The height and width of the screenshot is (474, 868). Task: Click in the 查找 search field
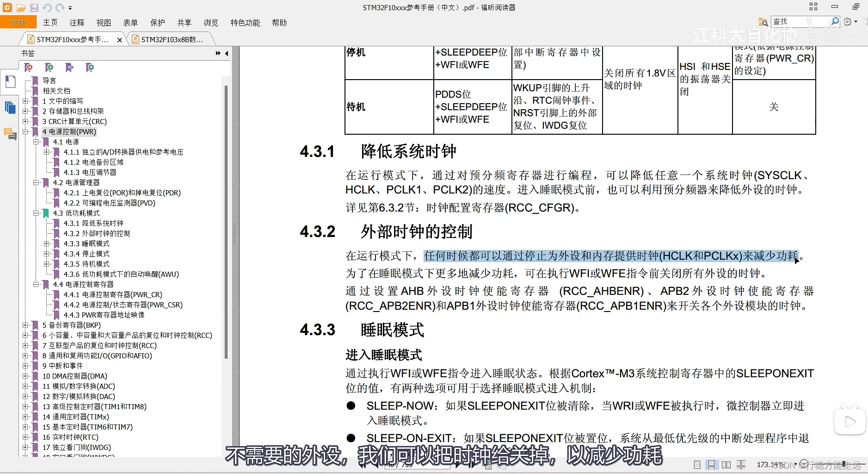point(800,22)
